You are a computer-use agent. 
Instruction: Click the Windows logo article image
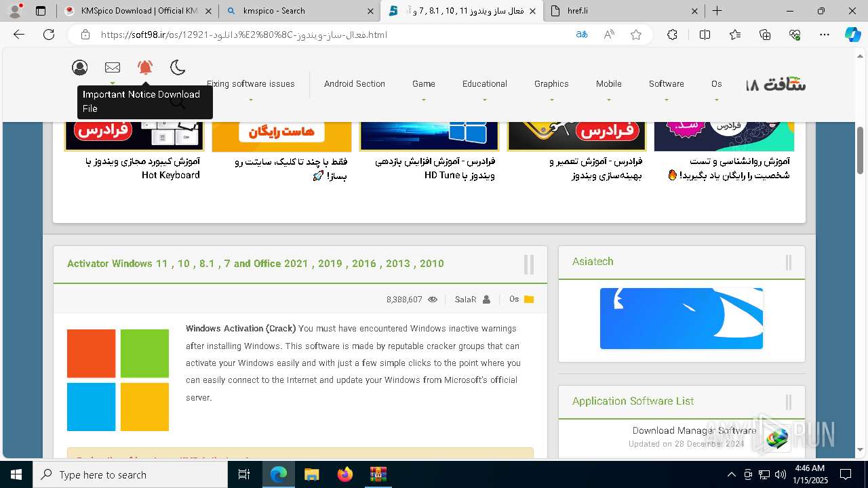click(x=118, y=380)
